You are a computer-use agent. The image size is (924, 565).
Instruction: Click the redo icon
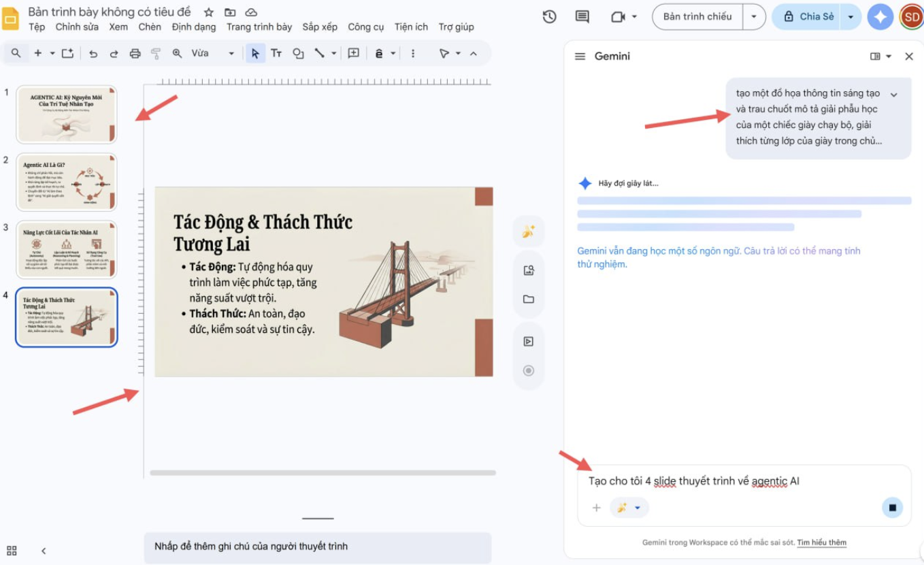(x=114, y=52)
